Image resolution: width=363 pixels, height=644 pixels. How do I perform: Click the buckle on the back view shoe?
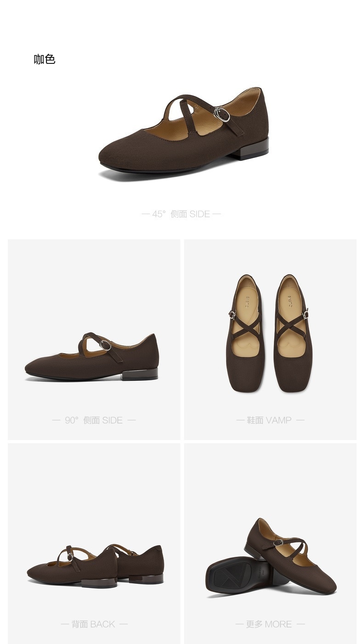[70, 557]
